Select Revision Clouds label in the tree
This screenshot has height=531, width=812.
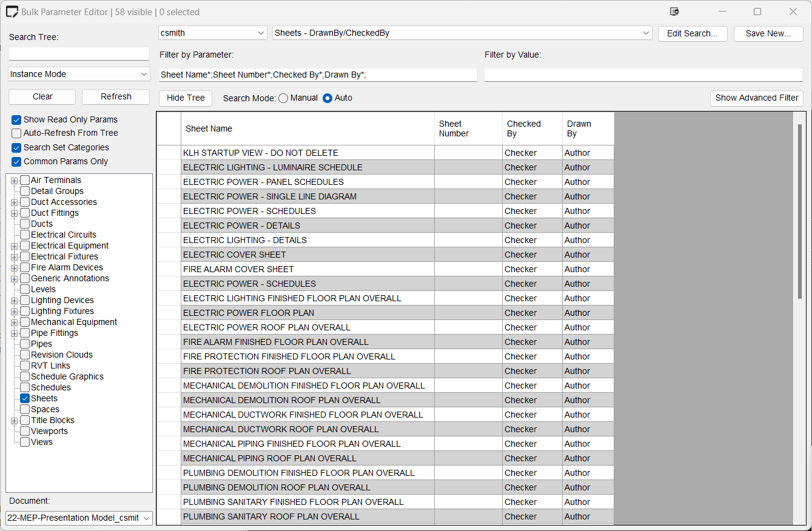62,355
